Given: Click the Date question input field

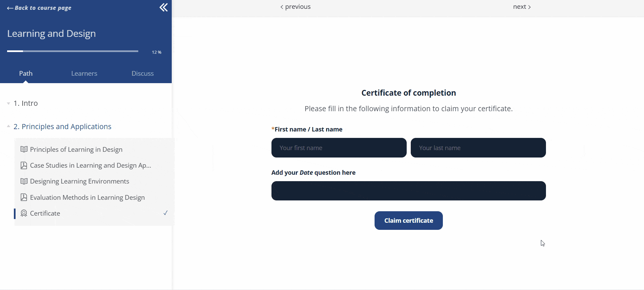Looking at the screenshot, I should [x=408, y=191].
